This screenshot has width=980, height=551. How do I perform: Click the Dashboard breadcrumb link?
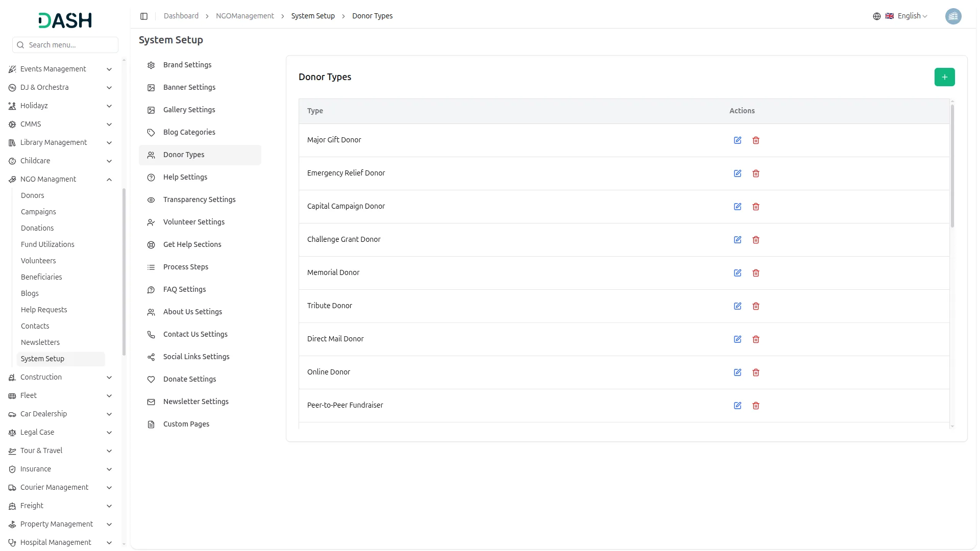click(181, 16)
